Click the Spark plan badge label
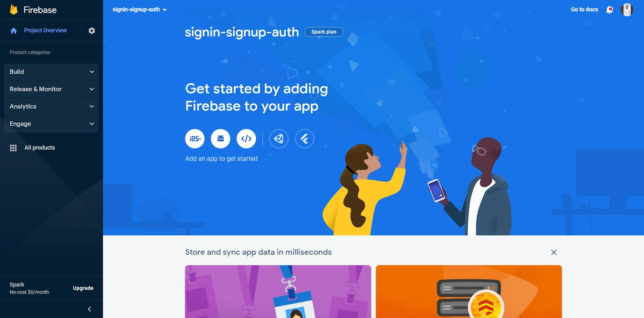The height and width of the screenshot is (318, 644). pos(324,32)
